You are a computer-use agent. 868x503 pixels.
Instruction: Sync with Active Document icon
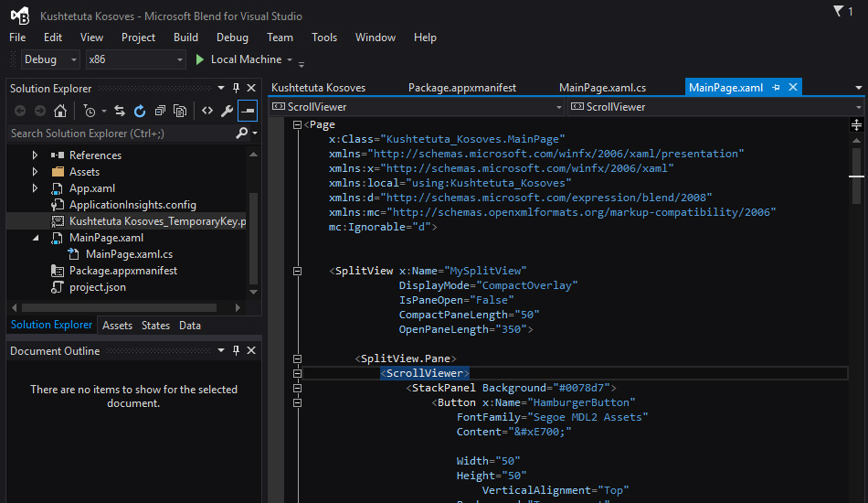pyautogui.click(x=120, y=111)
